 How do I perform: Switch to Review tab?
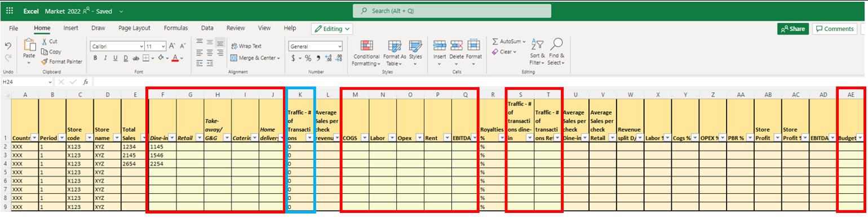(236, 28)
